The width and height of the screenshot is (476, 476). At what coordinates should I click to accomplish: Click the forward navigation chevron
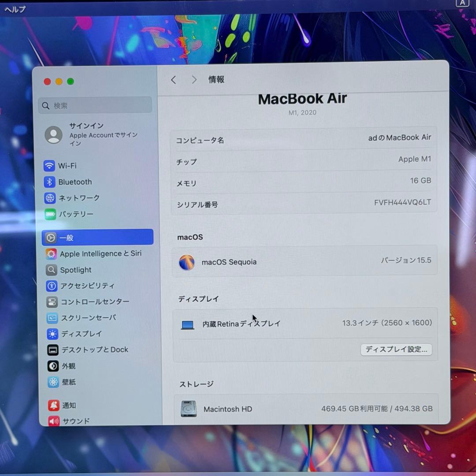coord(194,80)
